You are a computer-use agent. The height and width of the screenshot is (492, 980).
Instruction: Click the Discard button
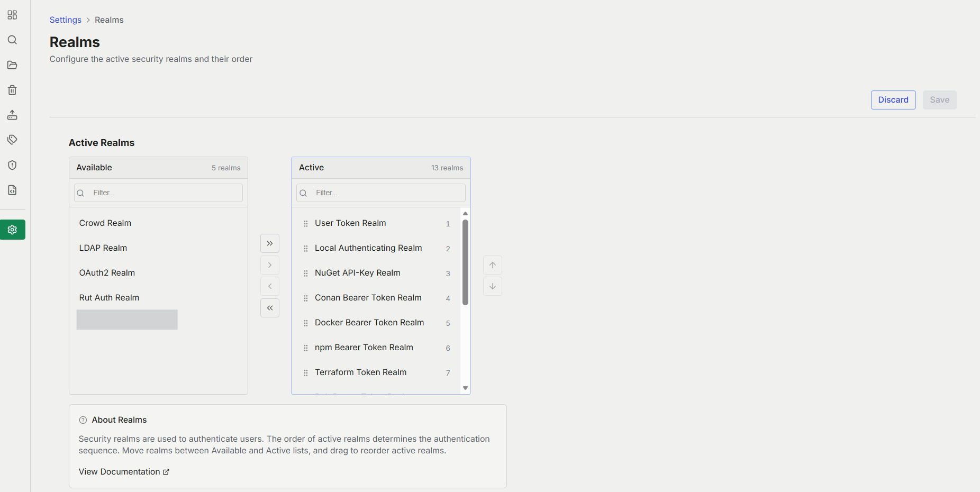pos(893,100)
